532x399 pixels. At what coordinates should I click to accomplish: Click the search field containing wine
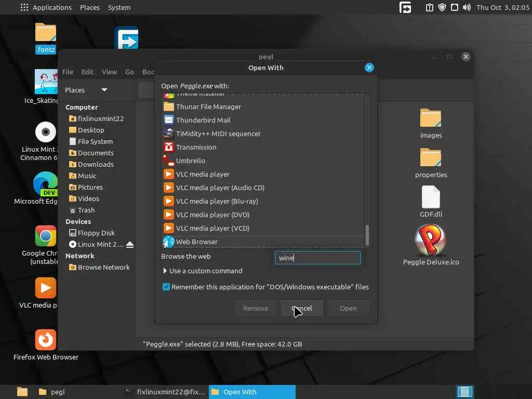[317, 258]
